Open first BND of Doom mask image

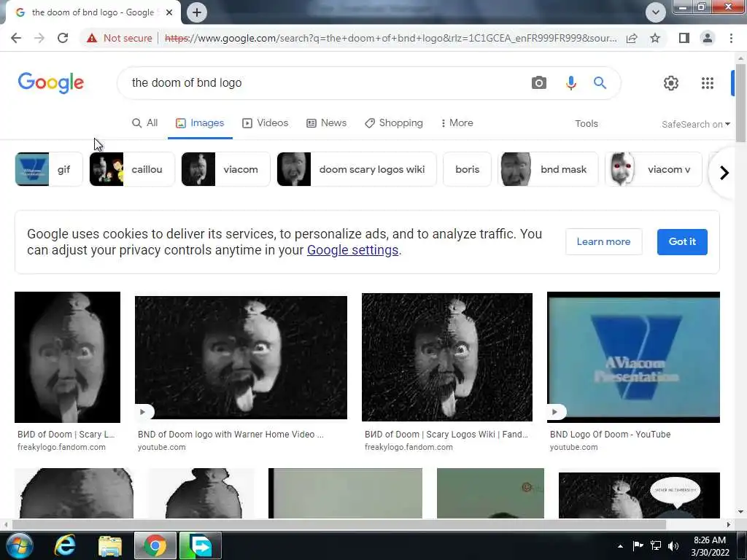pyautogui.click(x=67, y=357)
